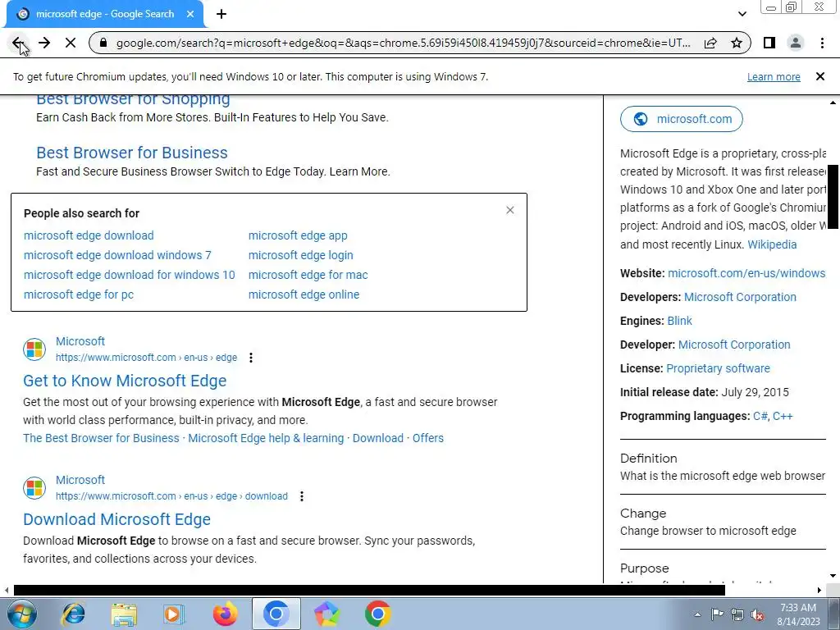The width and height of the screenshot is (840, 630).
Task: View site security lock icon
Action: (x=103, y=43)
